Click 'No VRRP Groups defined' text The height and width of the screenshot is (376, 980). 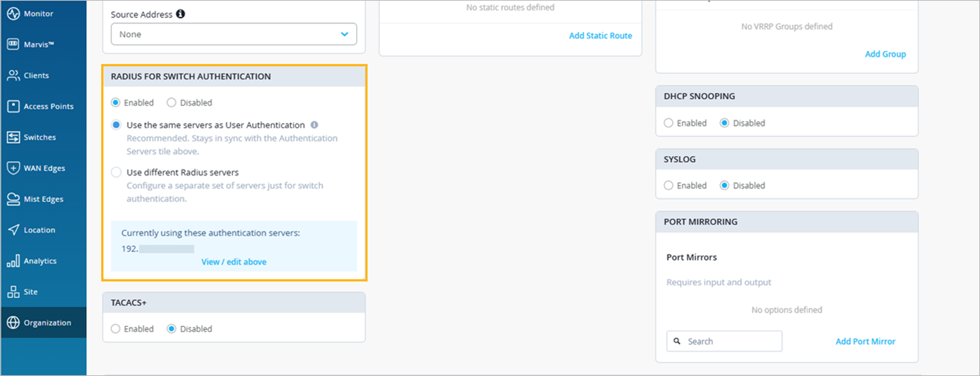[x=787, y=27]
